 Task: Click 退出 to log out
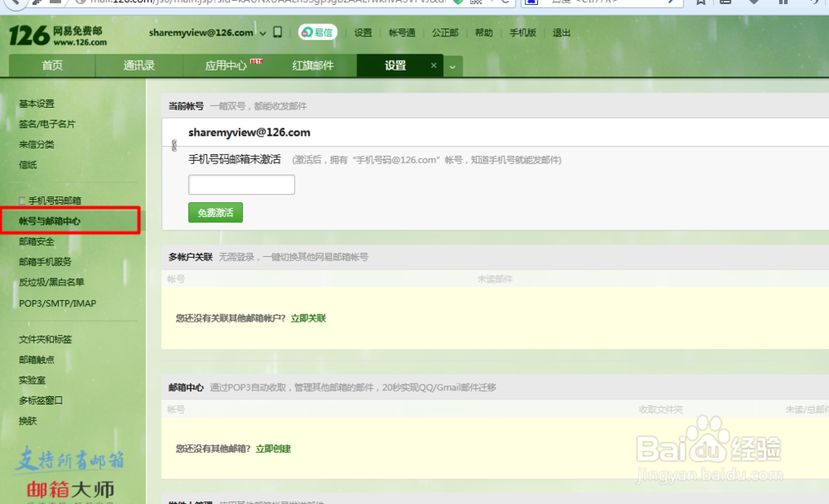point(561,33)
